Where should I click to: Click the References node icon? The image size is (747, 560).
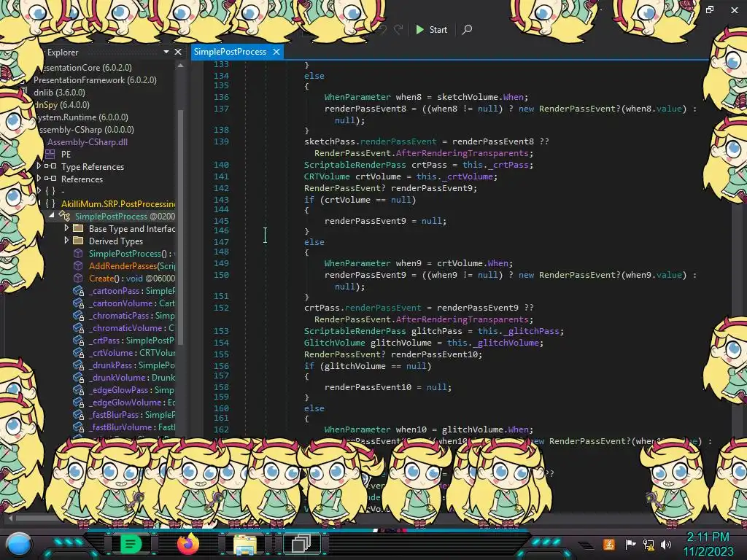pos(50,179)
